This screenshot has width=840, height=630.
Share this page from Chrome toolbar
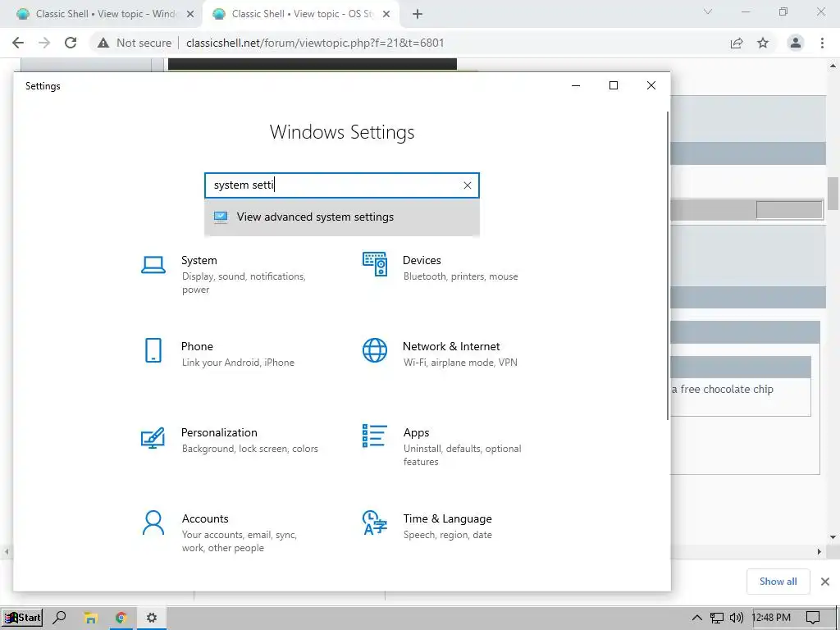tap(737, 43)
